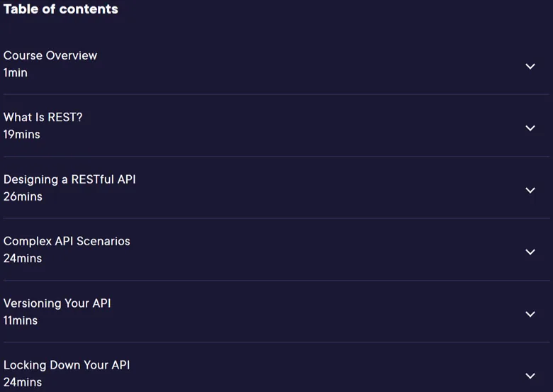Viewport: 553px width, 392px height.
Task: Select the Locking Down Your API title
Action: [x=67, y=365]
